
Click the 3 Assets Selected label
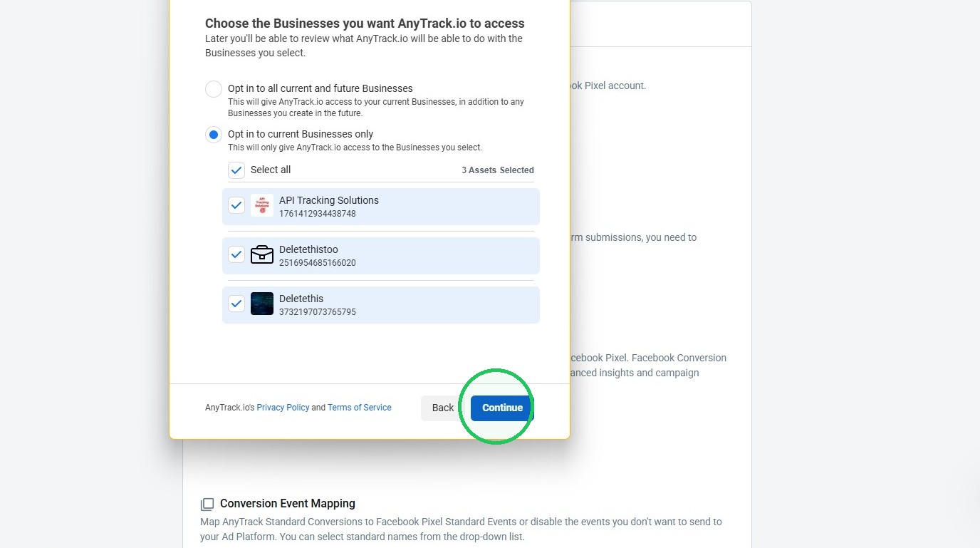(x=498, y=170)
